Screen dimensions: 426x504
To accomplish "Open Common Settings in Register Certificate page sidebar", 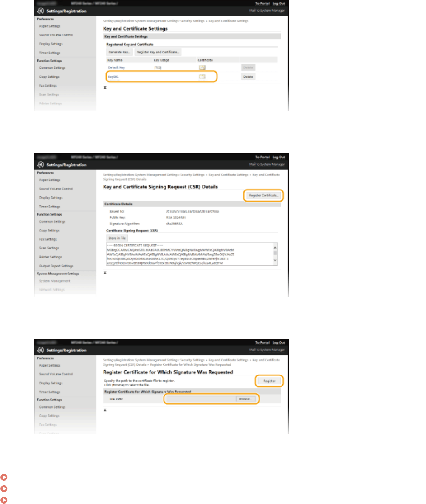I will [52, 407].
